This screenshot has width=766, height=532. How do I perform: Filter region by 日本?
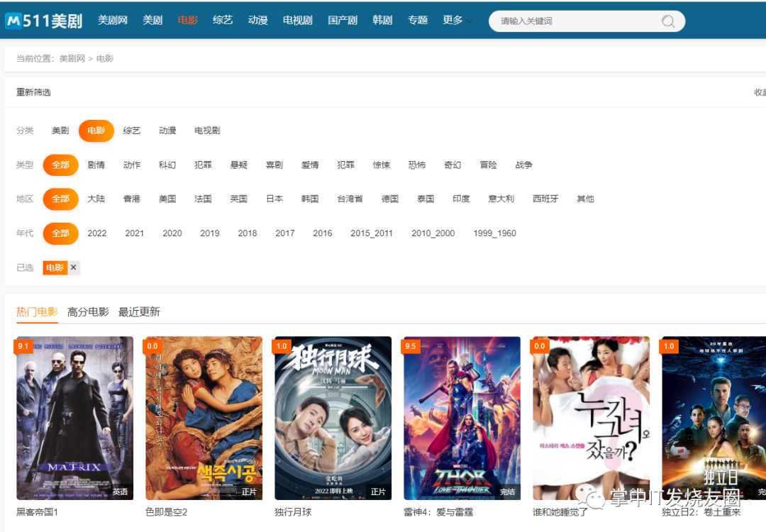(x=274, y=199)
